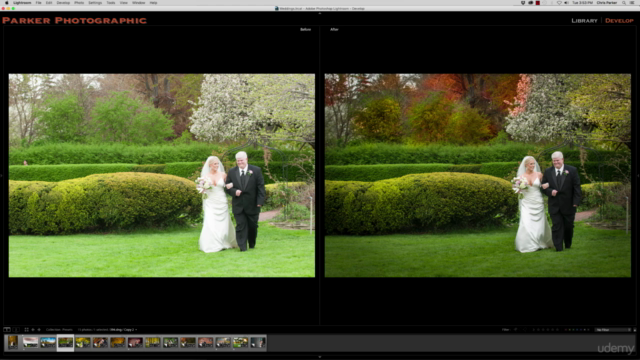The width and height of the screenshot is (640, 360).
Task: Click the volume icon in menu bar
Action: pyautogui.click(x=566, y=3)
